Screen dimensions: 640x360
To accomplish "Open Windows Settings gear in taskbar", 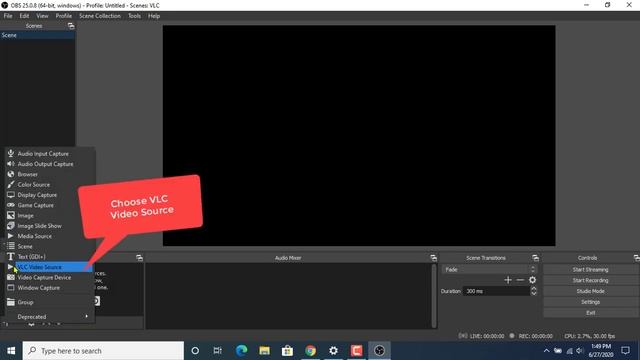I will [333, 351].
